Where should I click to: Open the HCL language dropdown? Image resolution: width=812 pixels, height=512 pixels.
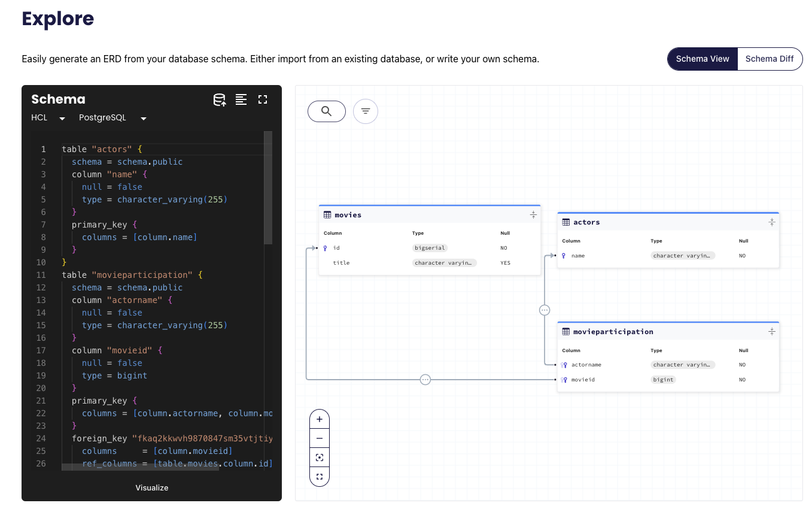point(48,117)
